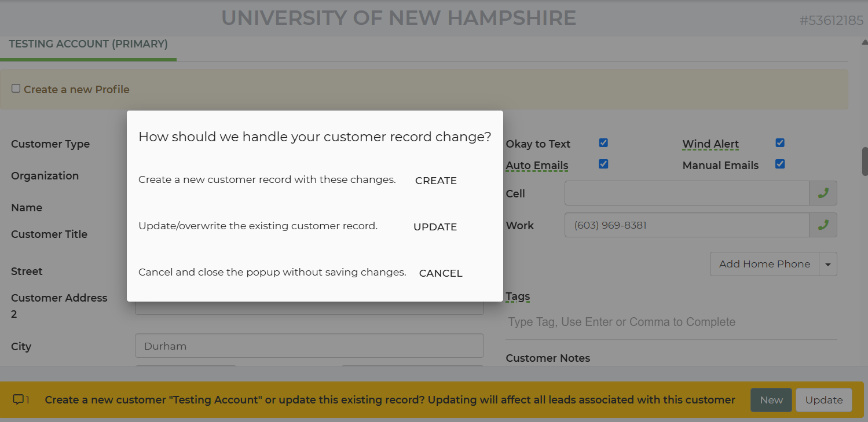Screen dimensions: 868x422
Task: Uncheck the Auto Emails checkbox
Action: click(603, 164)
